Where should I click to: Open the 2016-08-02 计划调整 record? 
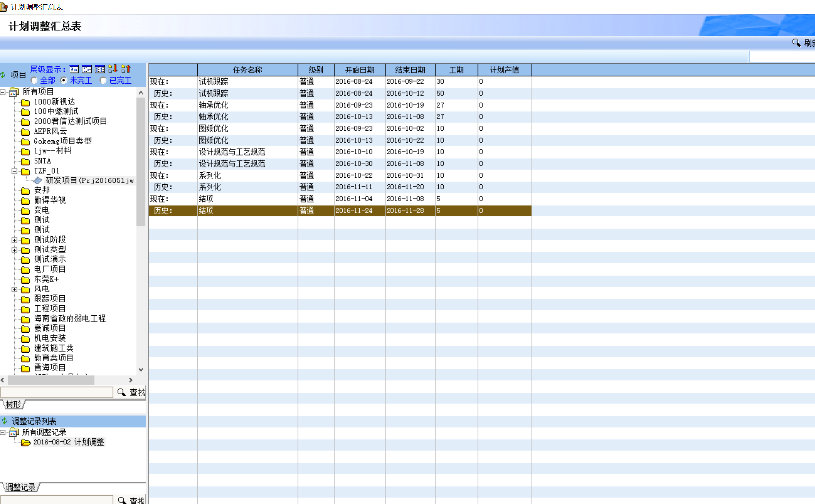coord(68,442)
